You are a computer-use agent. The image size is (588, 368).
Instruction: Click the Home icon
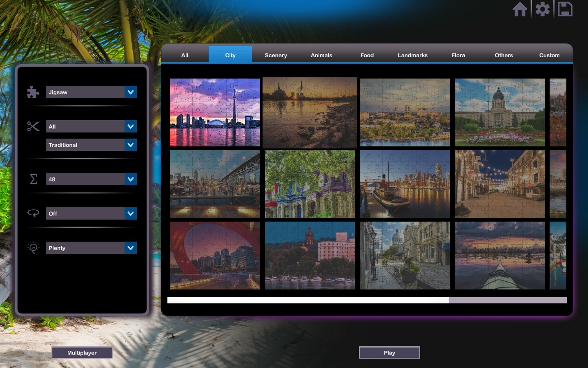[520, 9]
